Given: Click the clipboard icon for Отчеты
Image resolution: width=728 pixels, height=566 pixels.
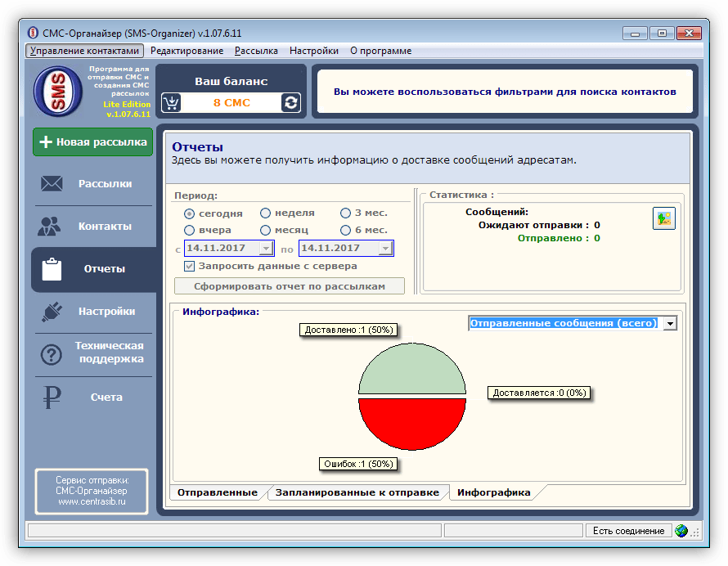Looking at the screenshot, I should click(x=52, y=270).
